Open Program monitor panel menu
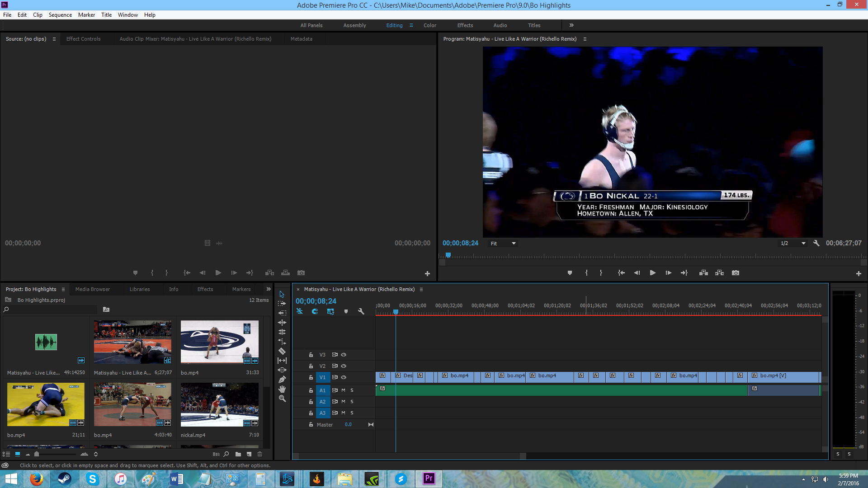This screenshot has height=488, width=868. coord(585,39)
